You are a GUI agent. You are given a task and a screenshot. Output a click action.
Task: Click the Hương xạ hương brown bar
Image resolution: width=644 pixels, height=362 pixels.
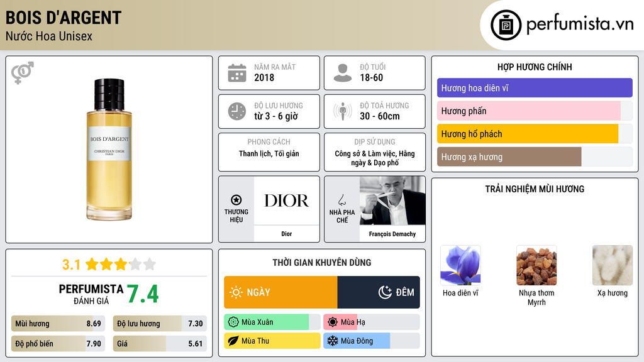pos(509,156)
